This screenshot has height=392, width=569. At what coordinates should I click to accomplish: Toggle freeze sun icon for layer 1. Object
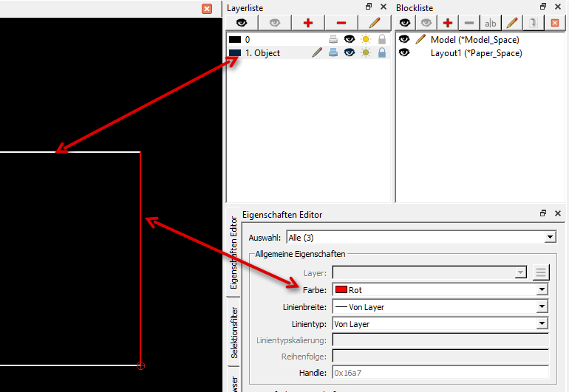click(x=366, y=52)
